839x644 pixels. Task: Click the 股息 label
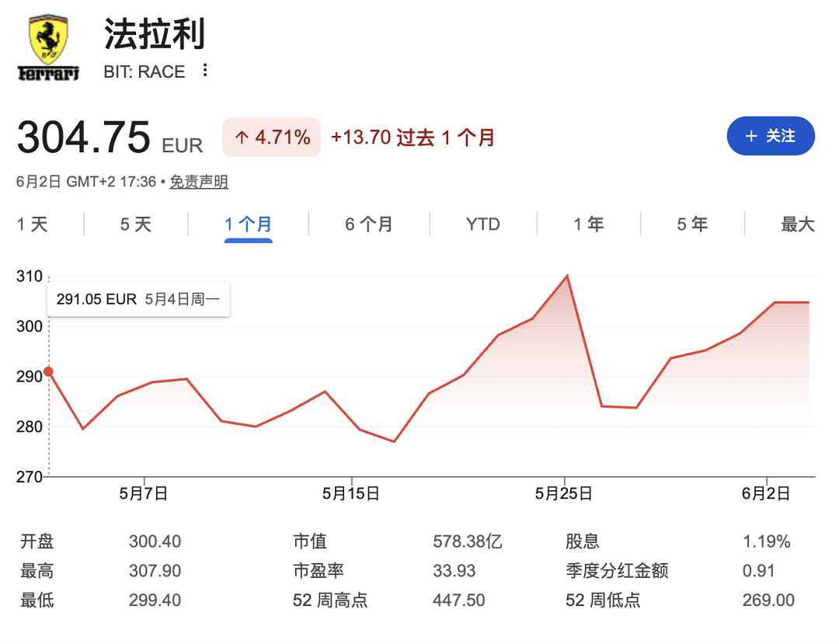tap(582, 541)
